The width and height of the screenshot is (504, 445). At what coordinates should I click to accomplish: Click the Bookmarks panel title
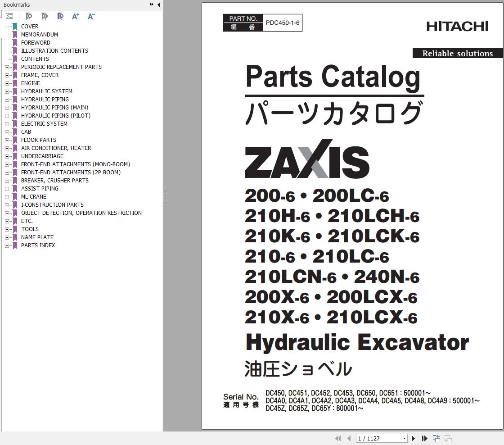pos(17,5)
